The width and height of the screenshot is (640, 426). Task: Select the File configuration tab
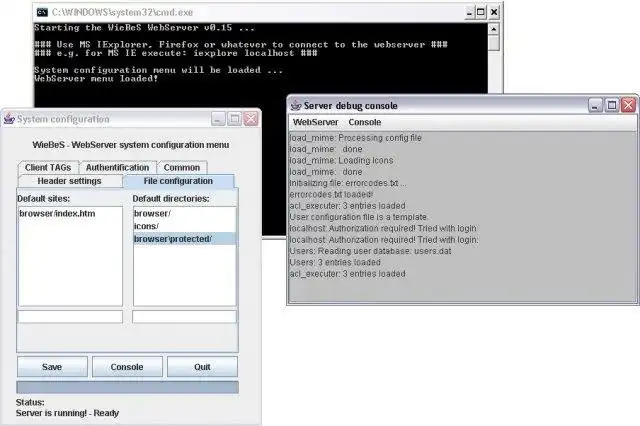click(178, 181)
